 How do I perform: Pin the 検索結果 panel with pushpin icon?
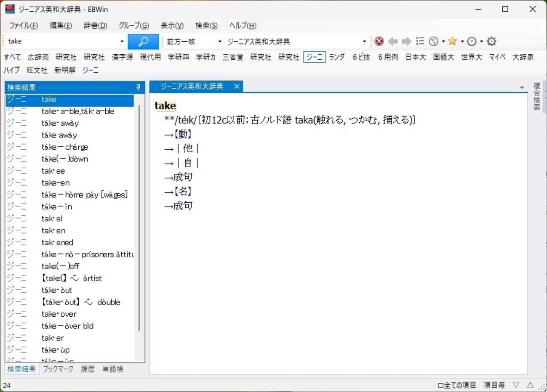pyautogui.click(x=138, y=87)
